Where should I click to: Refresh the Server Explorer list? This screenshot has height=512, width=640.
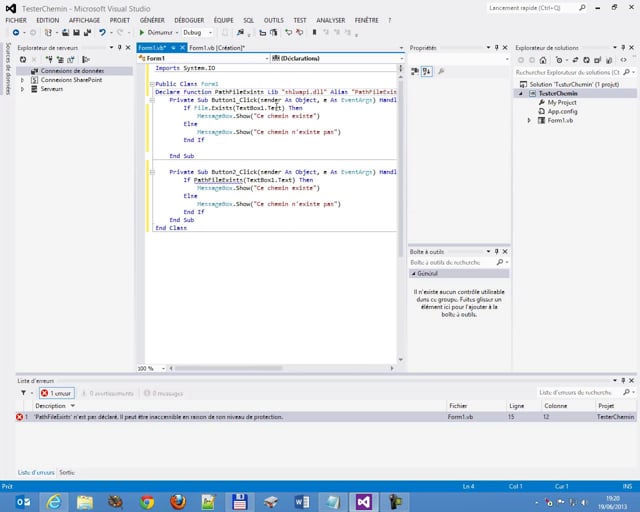(x=23, y=60)
